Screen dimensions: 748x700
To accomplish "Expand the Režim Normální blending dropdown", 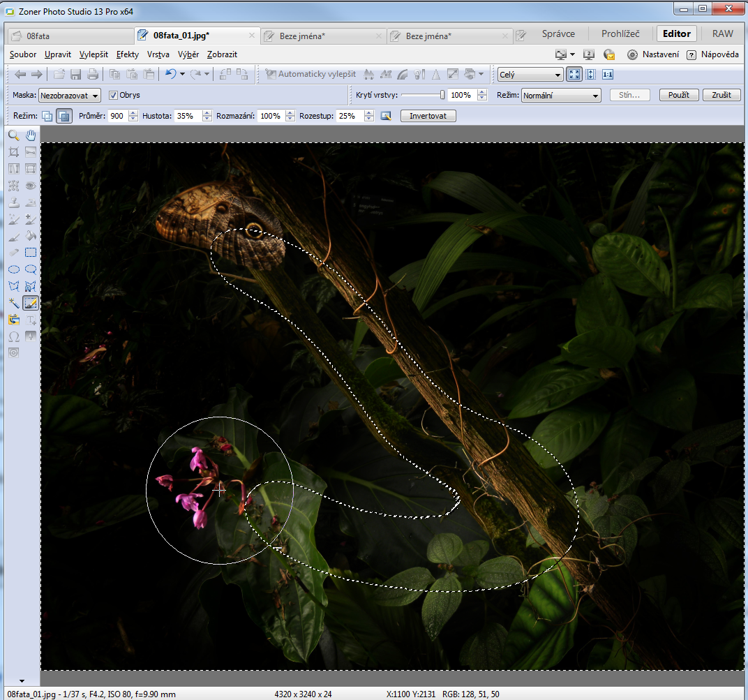I will [561, 96].
